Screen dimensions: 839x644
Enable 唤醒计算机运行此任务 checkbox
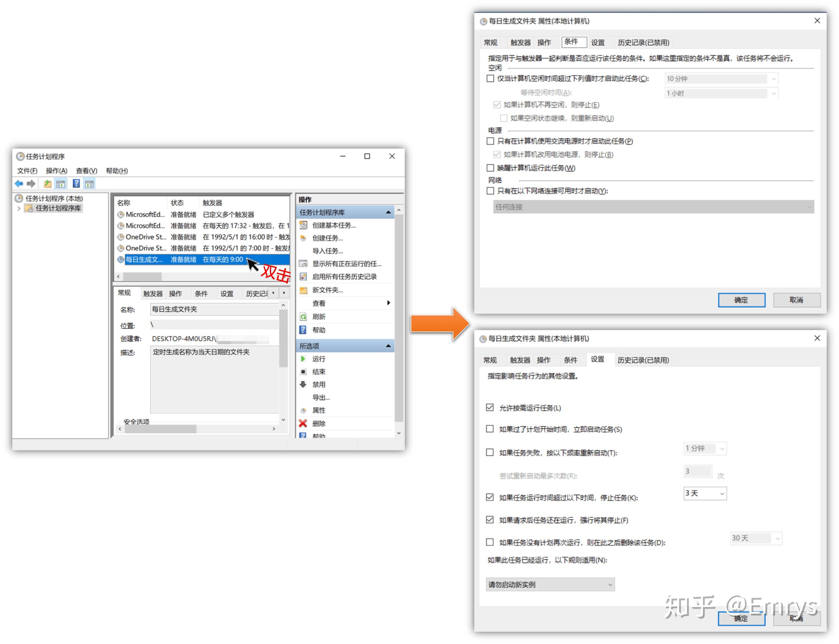coord(490,168)
